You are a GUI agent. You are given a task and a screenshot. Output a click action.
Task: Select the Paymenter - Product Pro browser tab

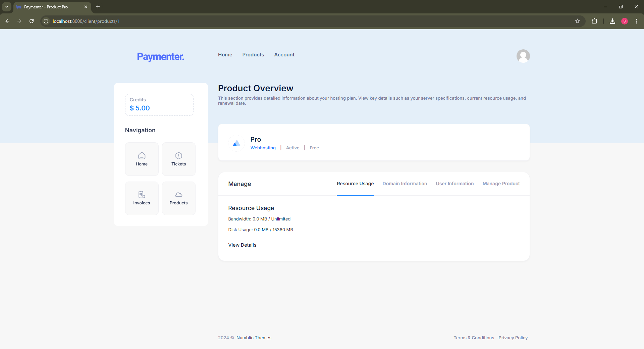52,7
